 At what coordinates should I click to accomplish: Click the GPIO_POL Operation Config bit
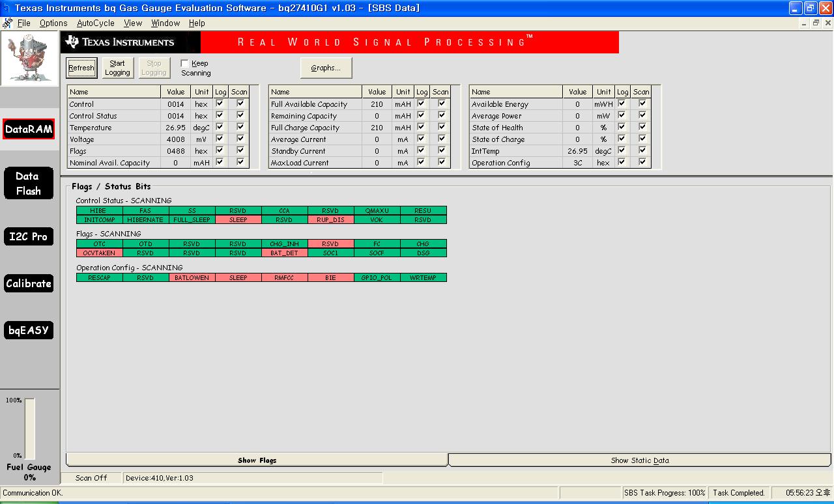tap(377, 277)
